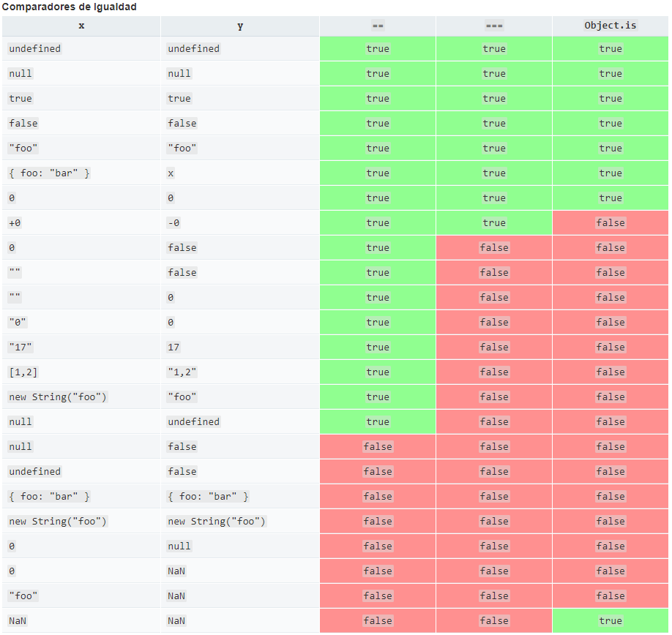
Task: Select the '"1,2"' string cell
Action: (182, 372)
